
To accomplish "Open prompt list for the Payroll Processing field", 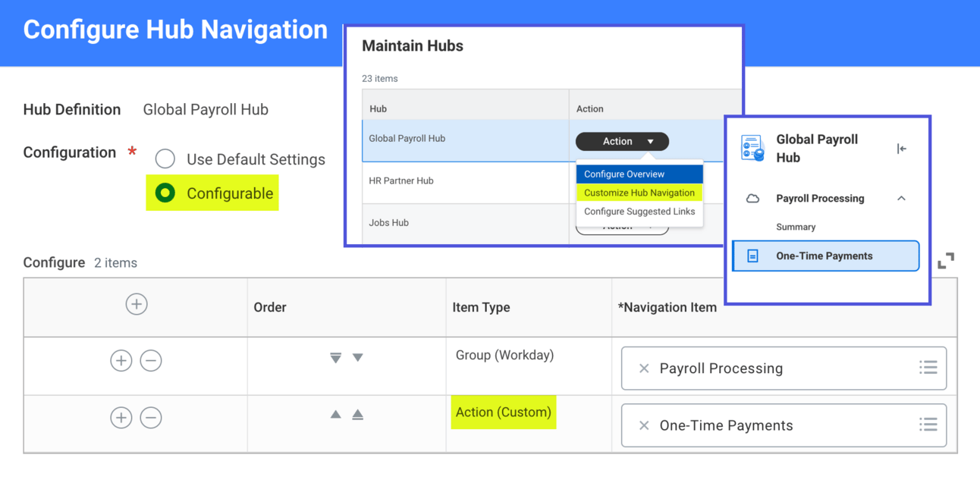I will (928, 368).
